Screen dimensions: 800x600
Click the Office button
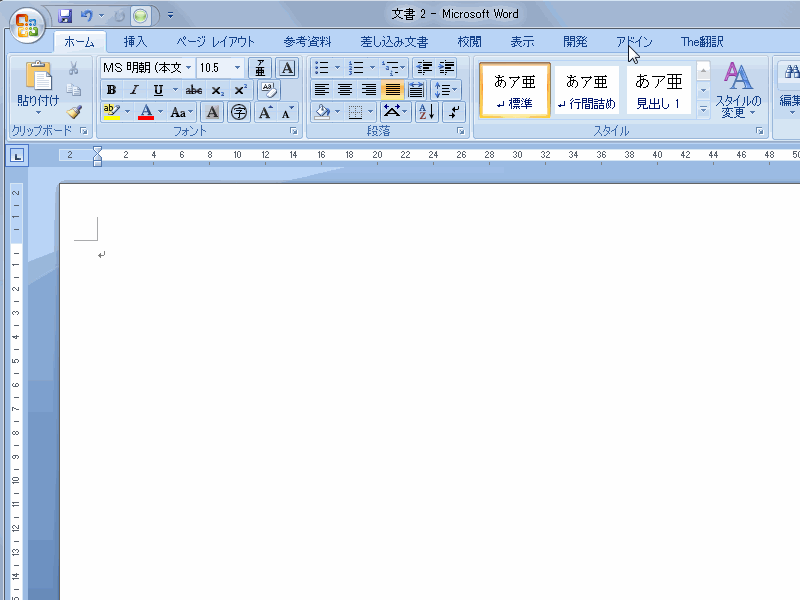coord(27,23)
